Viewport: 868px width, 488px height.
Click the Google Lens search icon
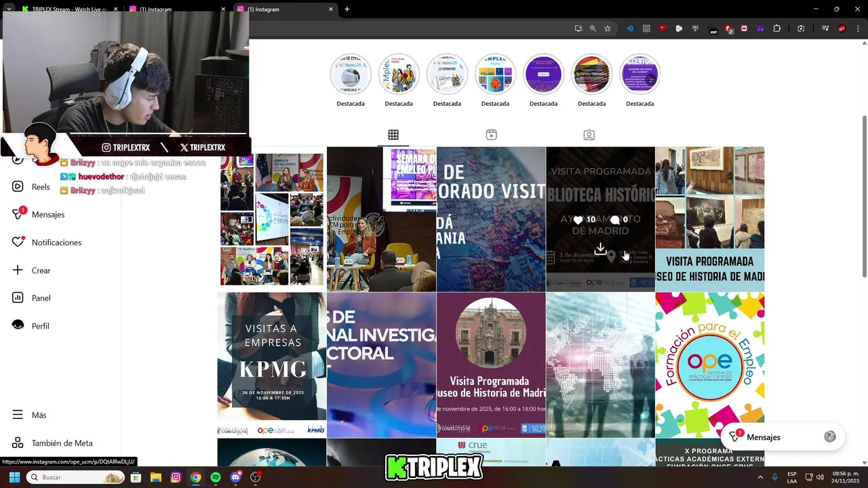point(801,28)
